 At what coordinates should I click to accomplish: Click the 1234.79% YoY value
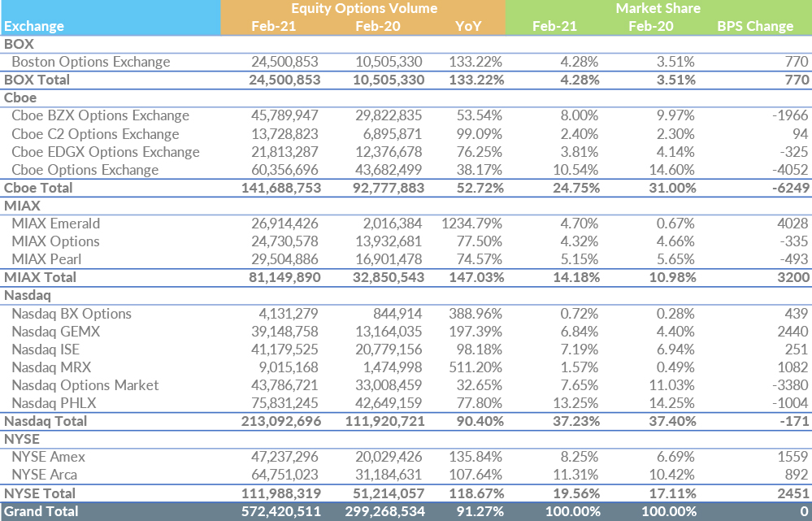(x=471, y=224)
